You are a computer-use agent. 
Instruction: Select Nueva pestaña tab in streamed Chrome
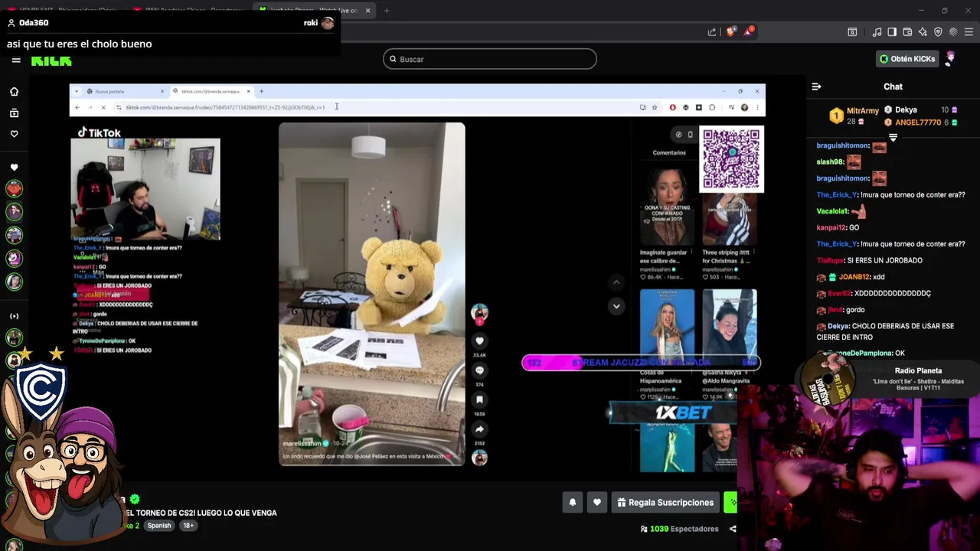pos(122,91)
